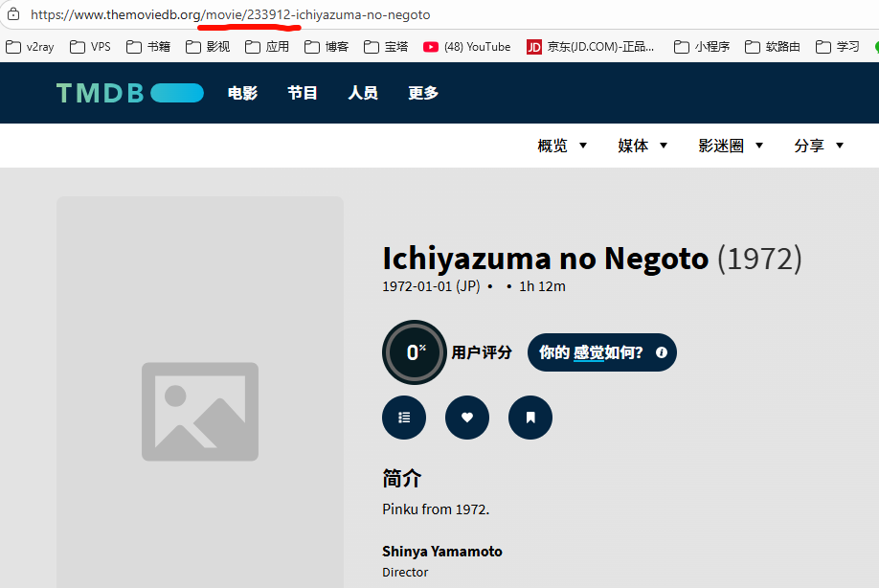
Task: Expand the 影迷圈 dropdown menu
Action: tap(731, 146)
